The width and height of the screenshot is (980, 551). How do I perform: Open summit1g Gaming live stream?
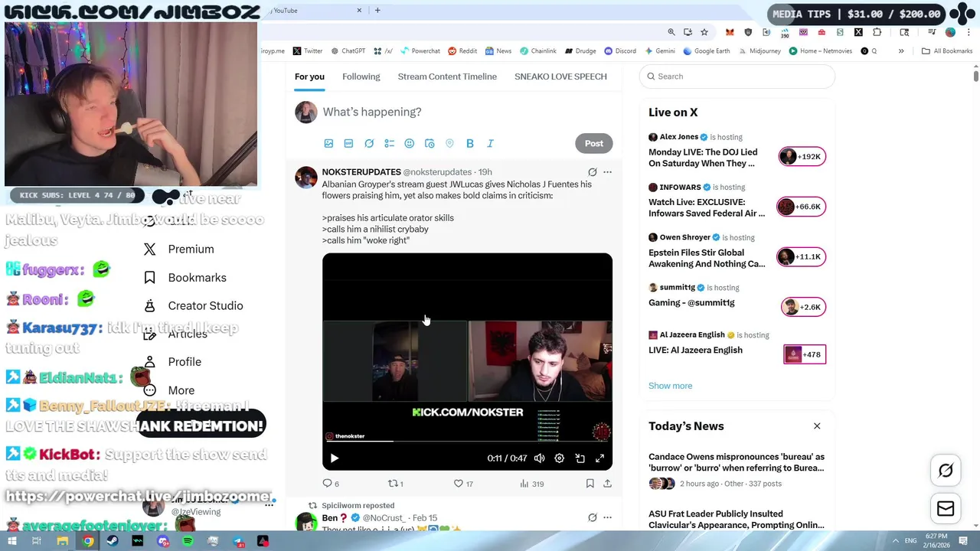pos(737,298)
